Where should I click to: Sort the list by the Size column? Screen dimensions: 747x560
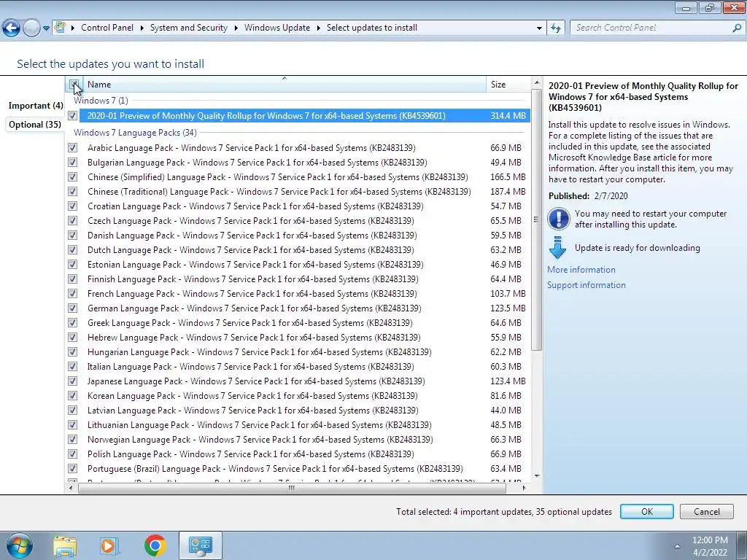[508, 85]
